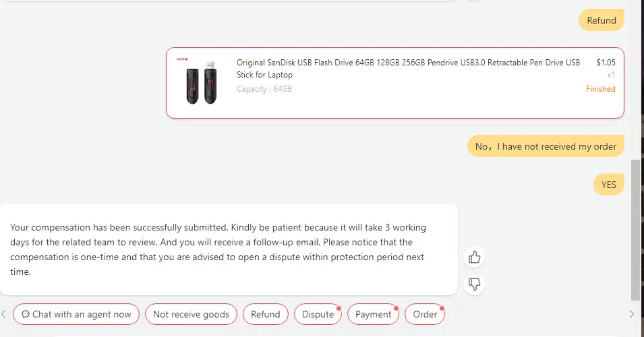Click the Refund sent message bubble

point(602,20)
